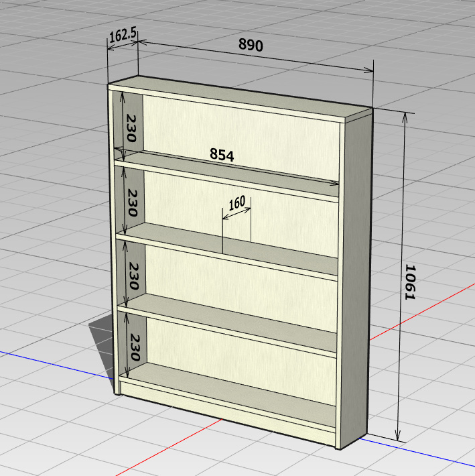Select the left side panel front edge
Image resolution: width=475 pixels, height=476 pixels.
pyautogui.click(x=113, y=241)
